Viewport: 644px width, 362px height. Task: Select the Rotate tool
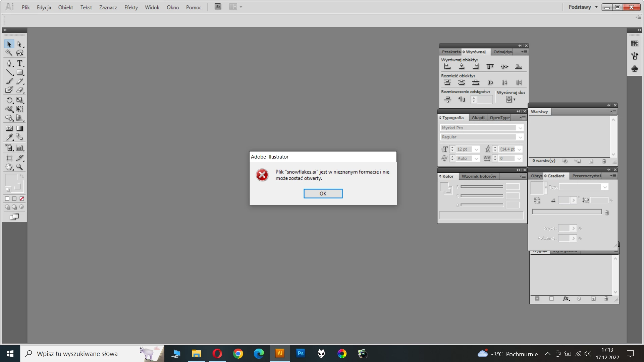click(9, 100)
